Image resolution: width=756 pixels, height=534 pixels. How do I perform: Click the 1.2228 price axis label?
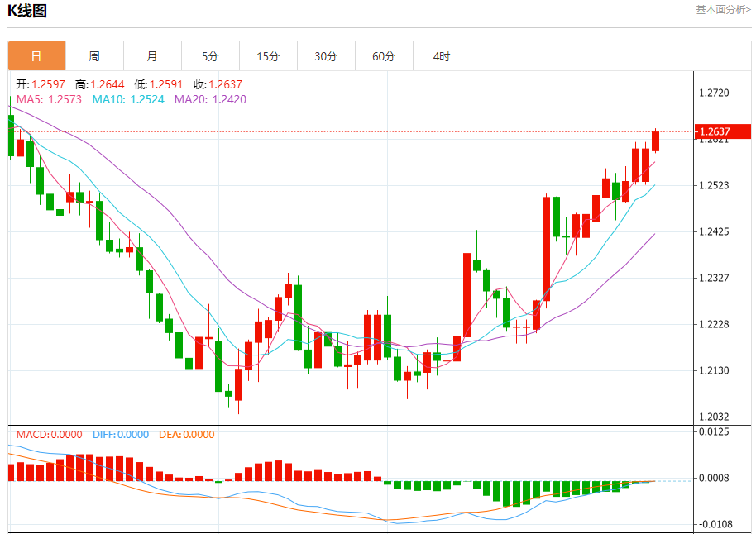714,324
